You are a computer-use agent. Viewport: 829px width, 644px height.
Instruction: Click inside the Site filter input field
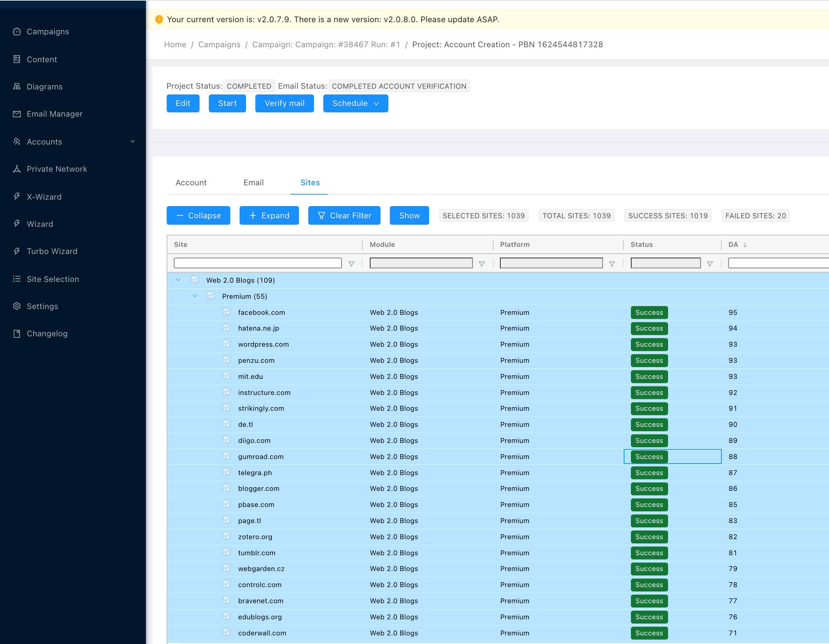point(257,263)
